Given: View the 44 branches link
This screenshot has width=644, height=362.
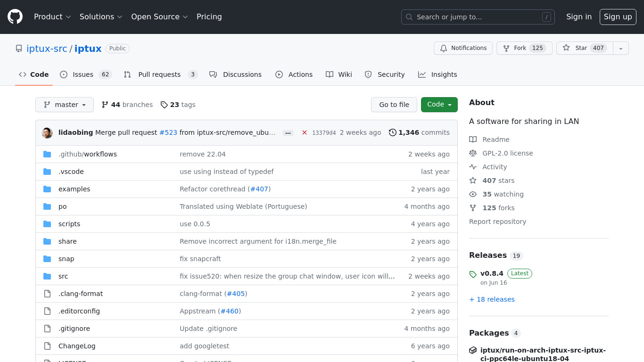Looking at the screenshot, I should tap(127, 105).
